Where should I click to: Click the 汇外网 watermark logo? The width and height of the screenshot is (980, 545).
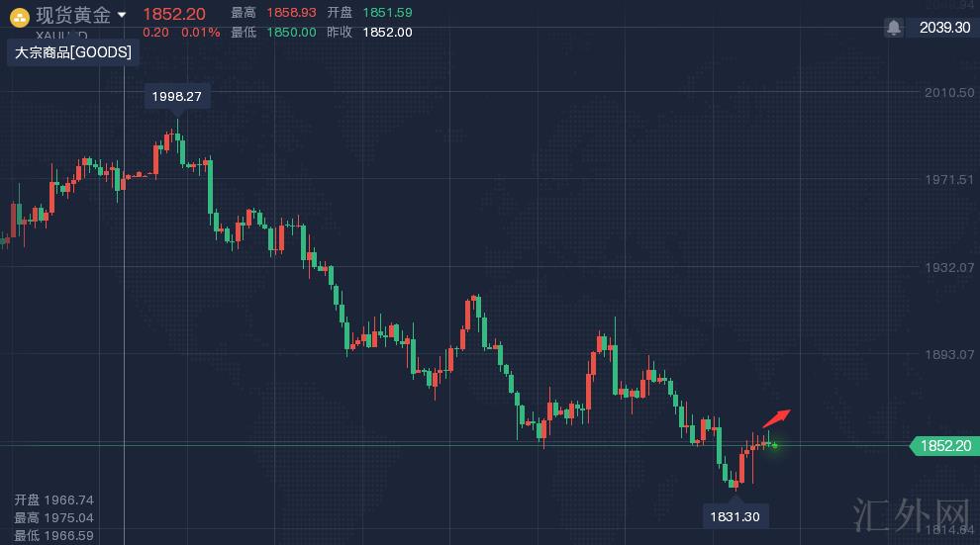[909, 513]
